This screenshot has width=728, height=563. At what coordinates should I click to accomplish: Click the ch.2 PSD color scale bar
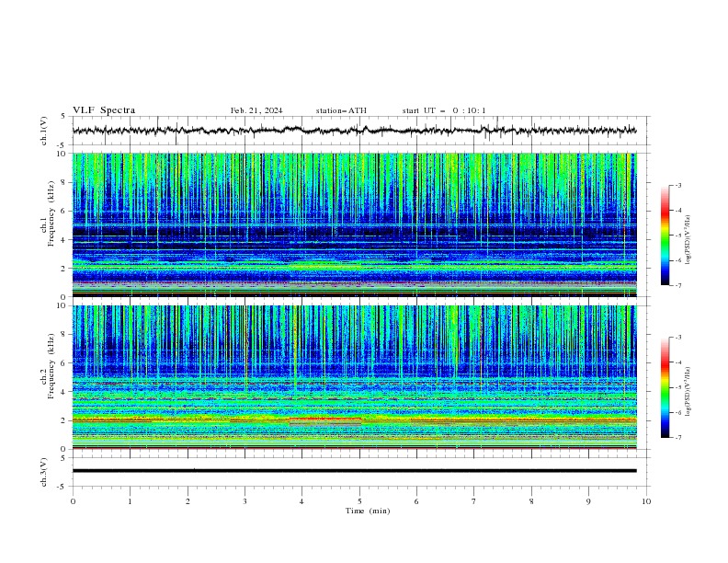point(665,387)
